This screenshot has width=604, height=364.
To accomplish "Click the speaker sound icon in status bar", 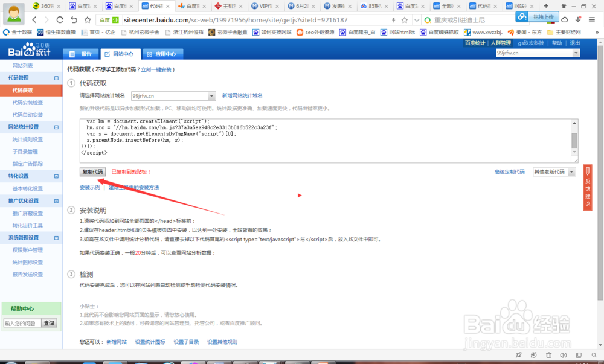I will 564,355.
